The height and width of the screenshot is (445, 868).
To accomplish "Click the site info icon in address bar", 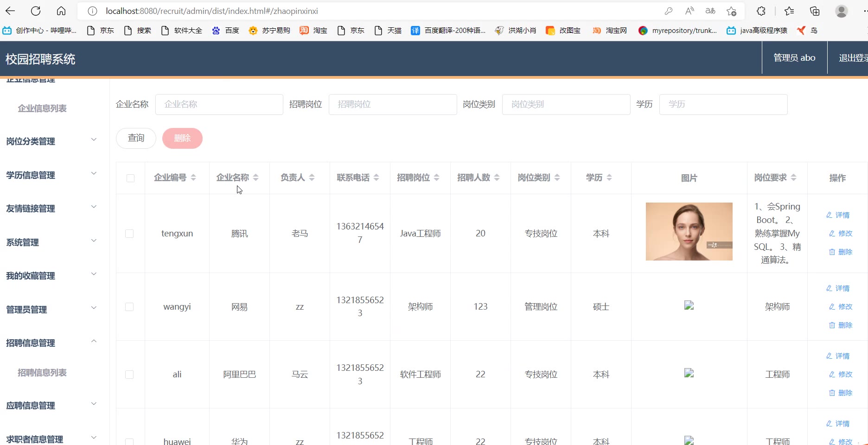I will click(x=92, y=11).
